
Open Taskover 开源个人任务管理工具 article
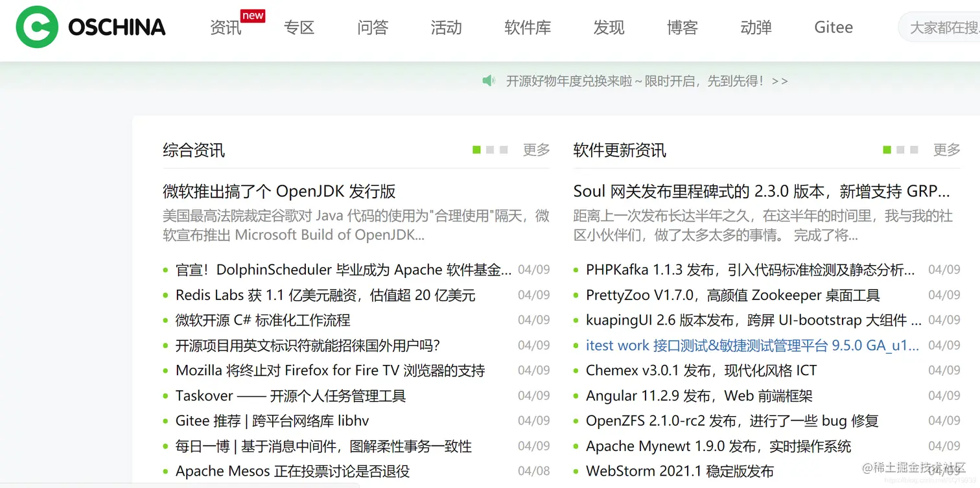(291, 396)
